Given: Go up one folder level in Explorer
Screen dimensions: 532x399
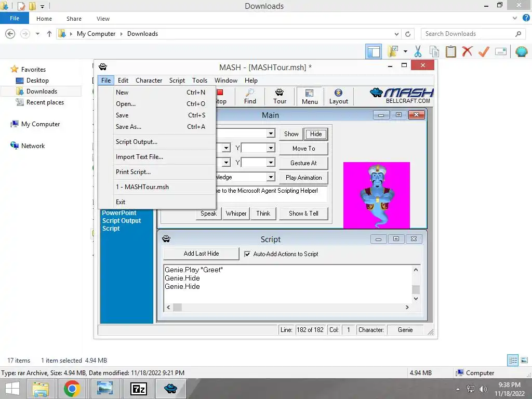Looking at the screenshot, I should [49, 34].
